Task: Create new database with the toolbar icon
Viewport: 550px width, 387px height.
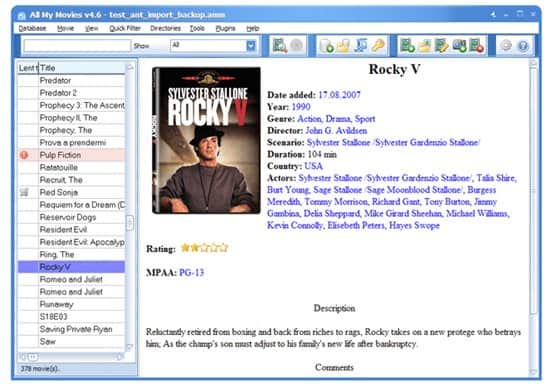Action: (x=326, y=46)
